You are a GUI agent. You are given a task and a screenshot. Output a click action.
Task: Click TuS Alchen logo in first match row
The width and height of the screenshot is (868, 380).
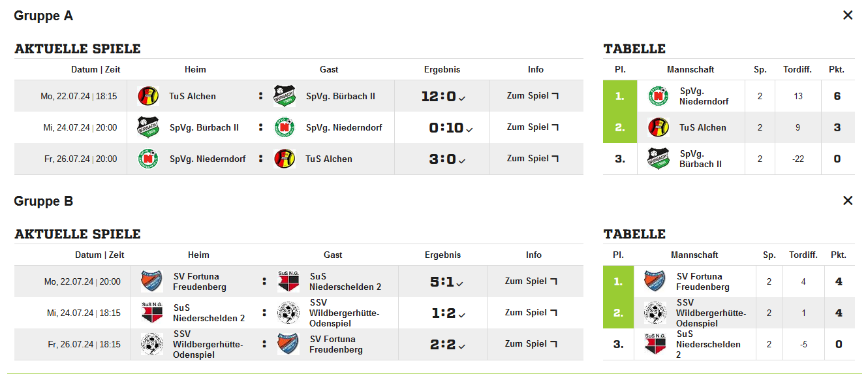(148, 96)
